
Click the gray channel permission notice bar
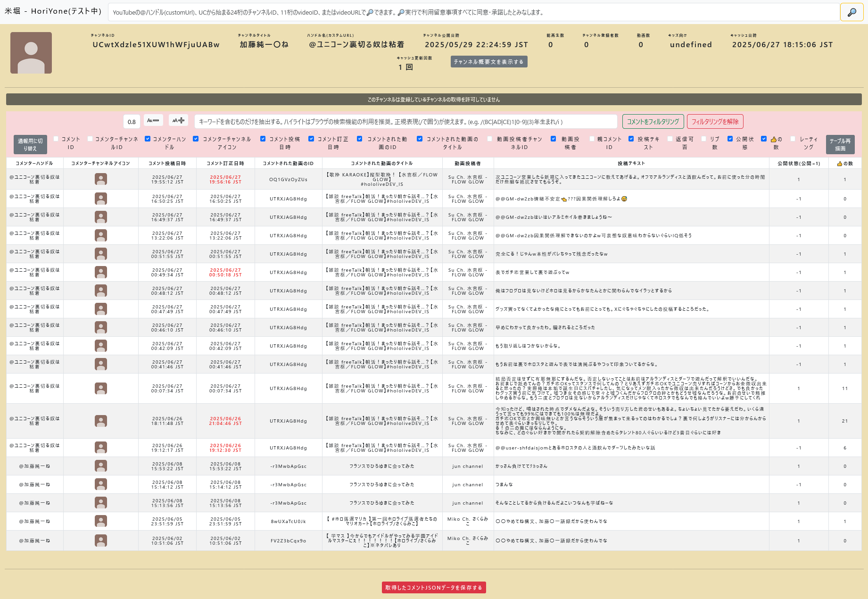(434, 99)
